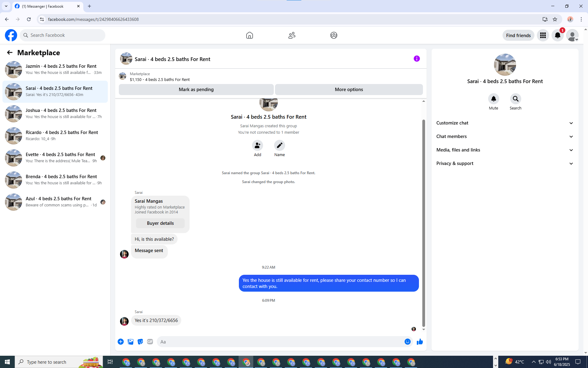Click the chat header title Sarai
Screen dimensions: 588x368
(172, 59)
